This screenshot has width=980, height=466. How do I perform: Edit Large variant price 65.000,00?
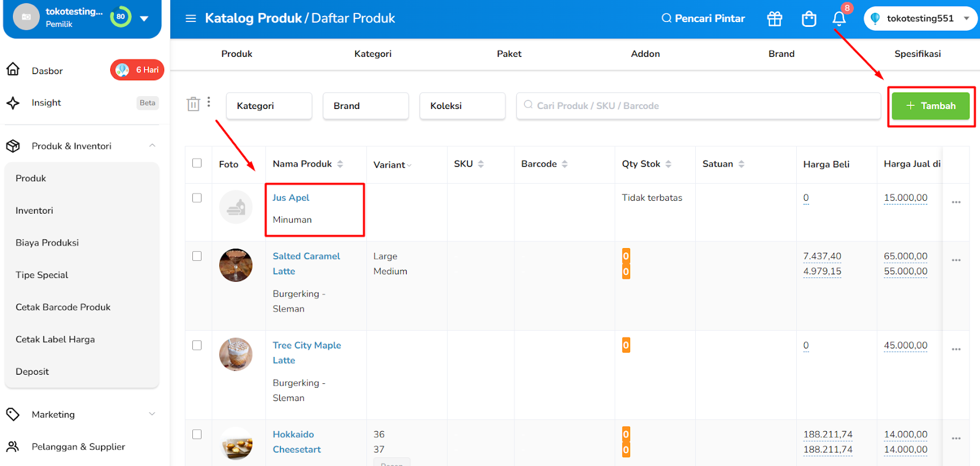[905, 256]
